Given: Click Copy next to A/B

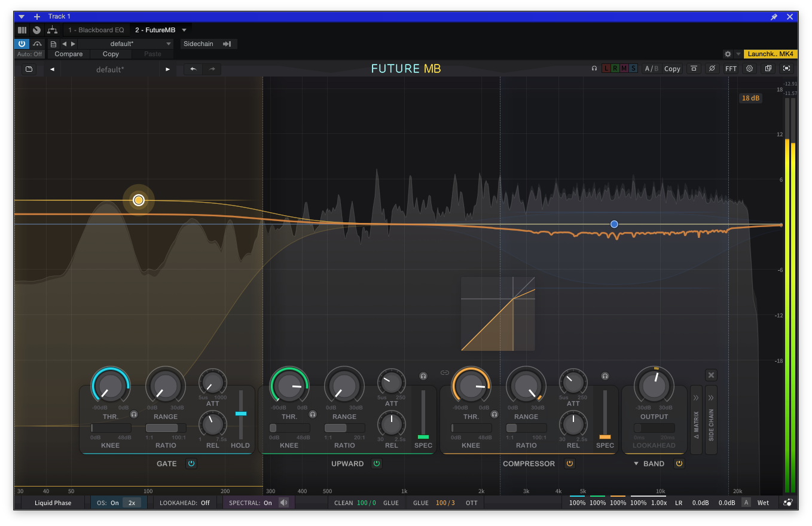Looking at the screenshot, I should [672, 69].
